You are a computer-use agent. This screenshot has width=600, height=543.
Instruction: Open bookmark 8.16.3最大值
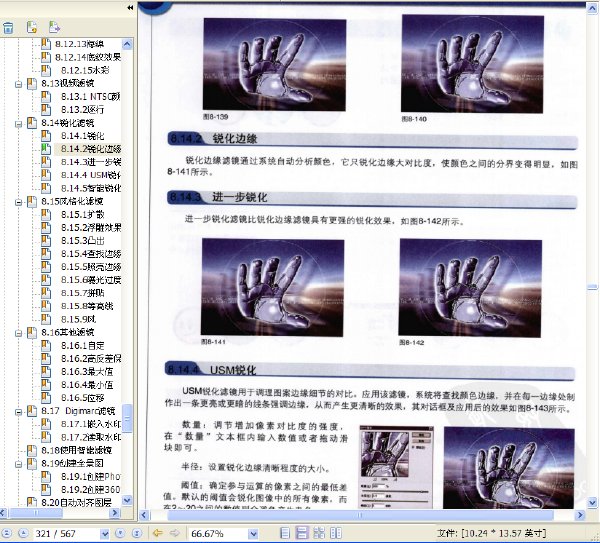click(87, 372)
